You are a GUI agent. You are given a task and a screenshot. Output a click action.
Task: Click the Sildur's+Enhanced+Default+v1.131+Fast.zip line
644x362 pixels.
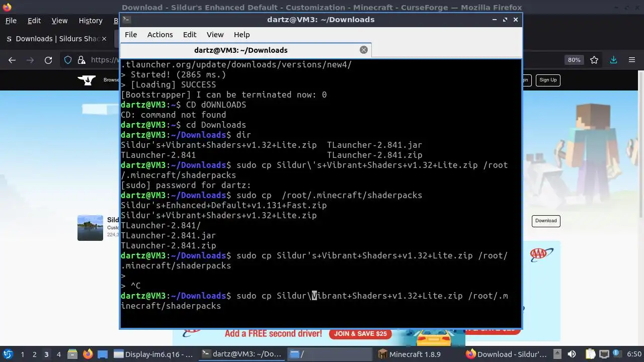click(224, 205)
